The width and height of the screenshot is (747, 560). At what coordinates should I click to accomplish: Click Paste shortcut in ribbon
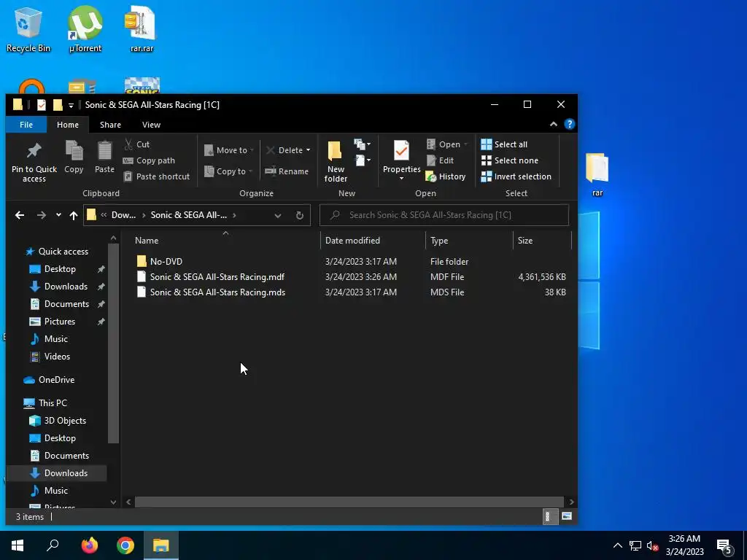157,176
